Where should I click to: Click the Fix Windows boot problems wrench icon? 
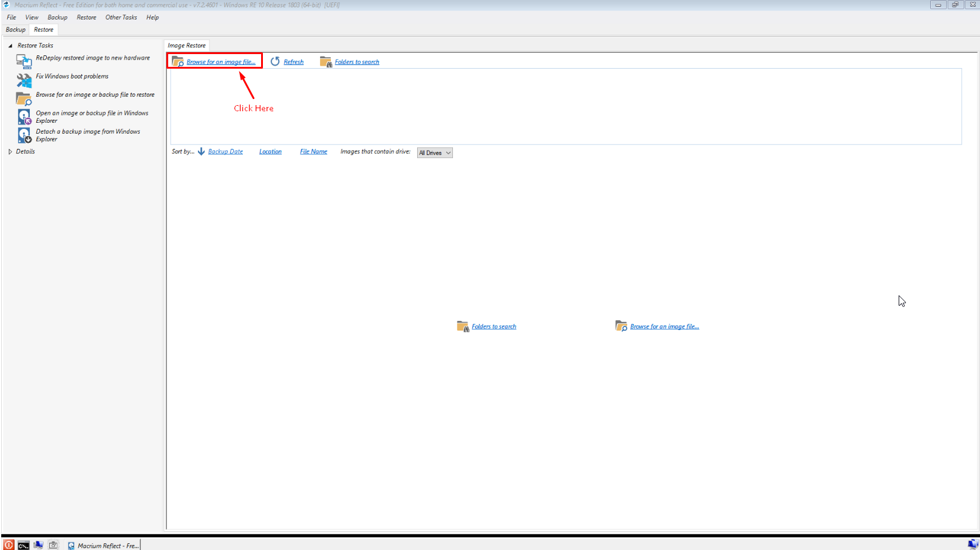tap(24, 80)
